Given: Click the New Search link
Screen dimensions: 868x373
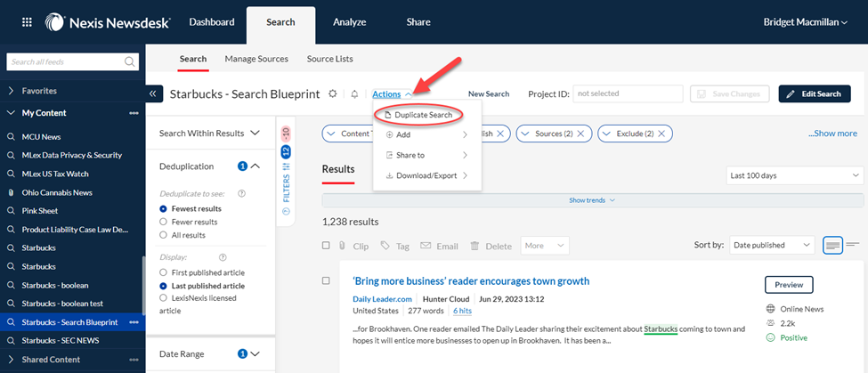Looking at the screenshot, I should tap(489, 94).
